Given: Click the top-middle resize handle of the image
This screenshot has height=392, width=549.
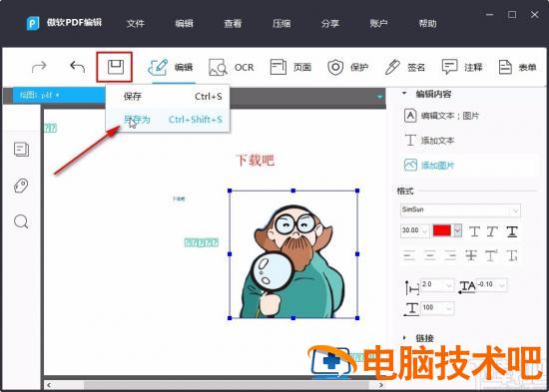Looking at the screenshot, I should tap(293, 191).
